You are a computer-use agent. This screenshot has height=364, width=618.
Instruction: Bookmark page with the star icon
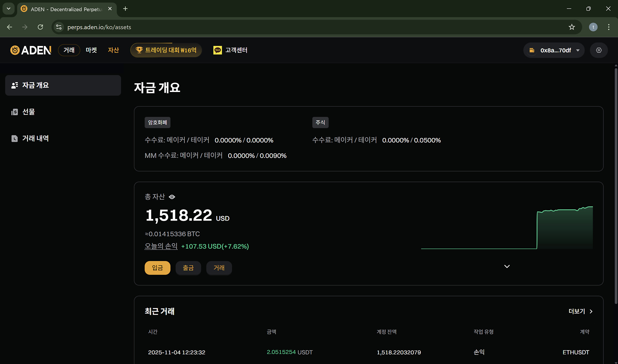tap(572, 27)
